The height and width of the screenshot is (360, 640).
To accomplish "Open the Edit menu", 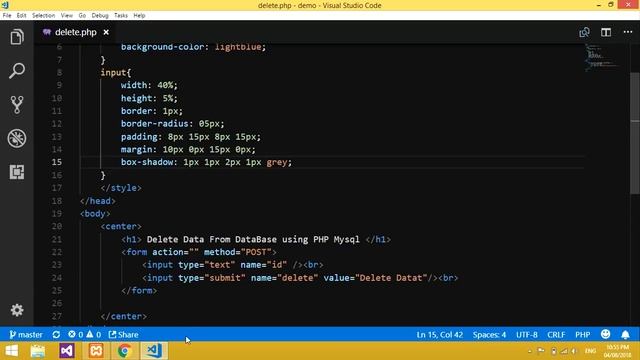I will (x=21, y=16).
